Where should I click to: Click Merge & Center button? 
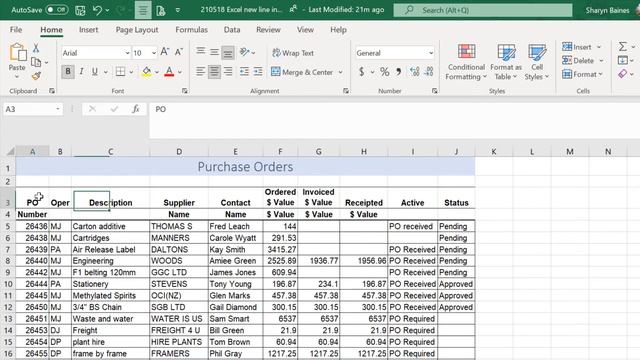pyautogui.click(x=302, y=72)
